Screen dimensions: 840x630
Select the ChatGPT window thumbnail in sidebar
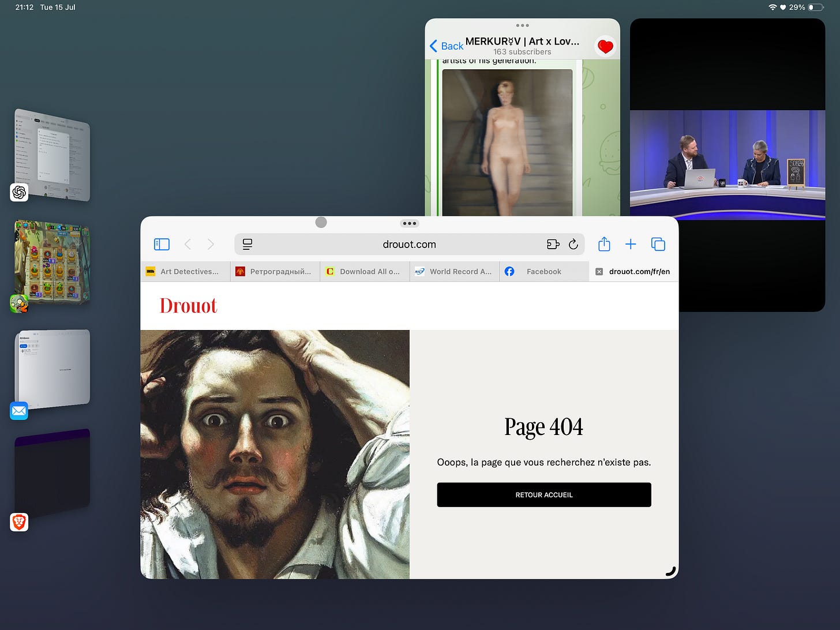click(52, 155)
